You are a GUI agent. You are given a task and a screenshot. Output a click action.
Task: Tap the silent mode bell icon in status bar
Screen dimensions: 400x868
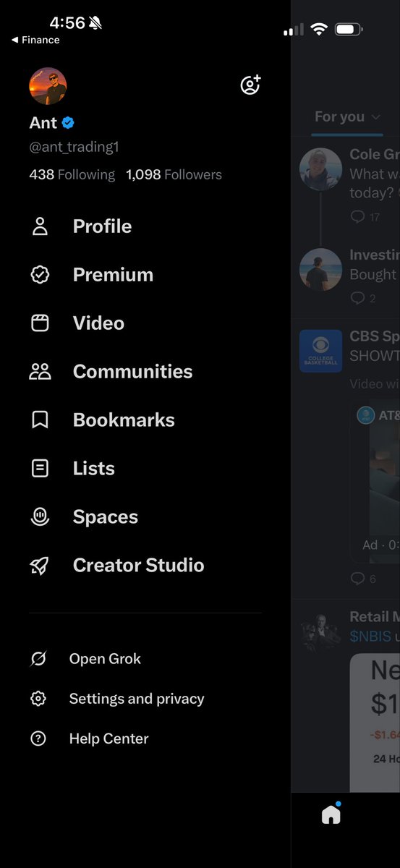point(95,23)
